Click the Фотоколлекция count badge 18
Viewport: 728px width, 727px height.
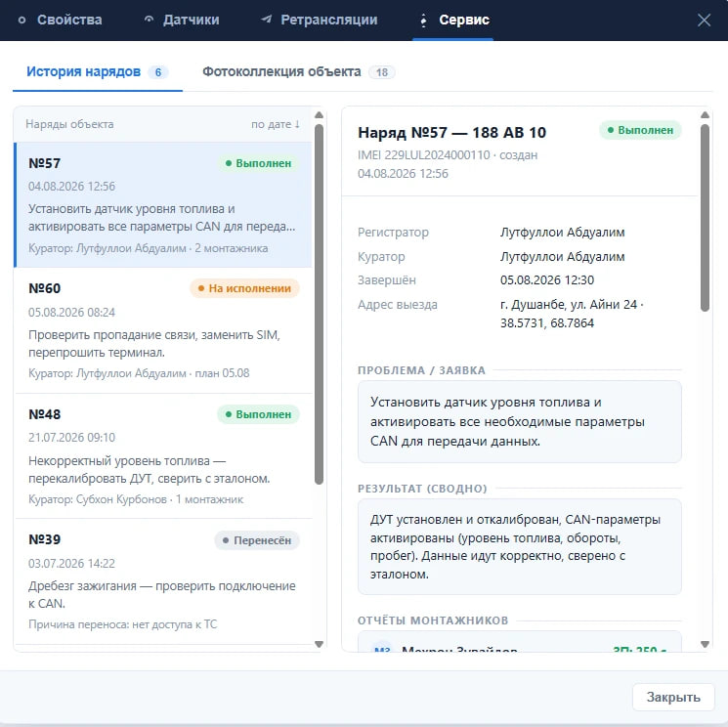pos(382,72)
